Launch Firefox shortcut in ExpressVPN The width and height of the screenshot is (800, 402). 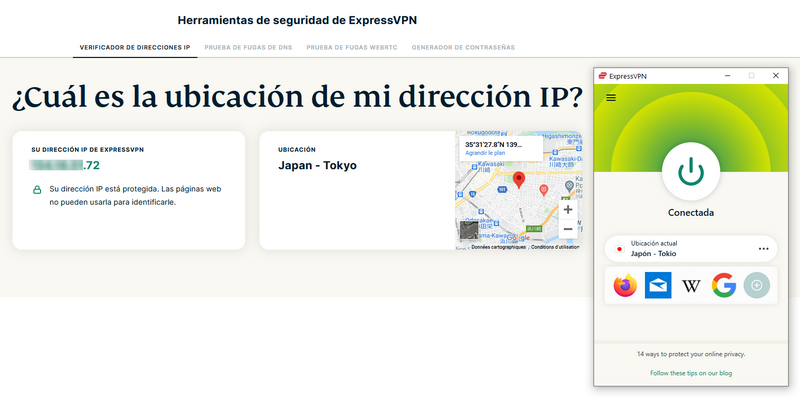[x=625, y=285]
